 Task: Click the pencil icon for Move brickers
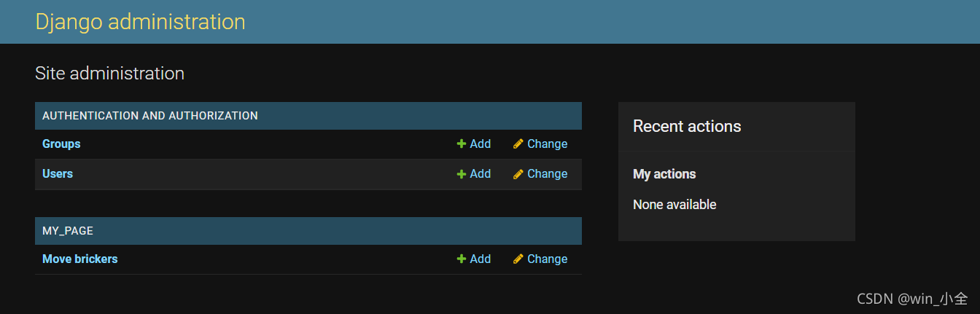click(x=518, y=259)
